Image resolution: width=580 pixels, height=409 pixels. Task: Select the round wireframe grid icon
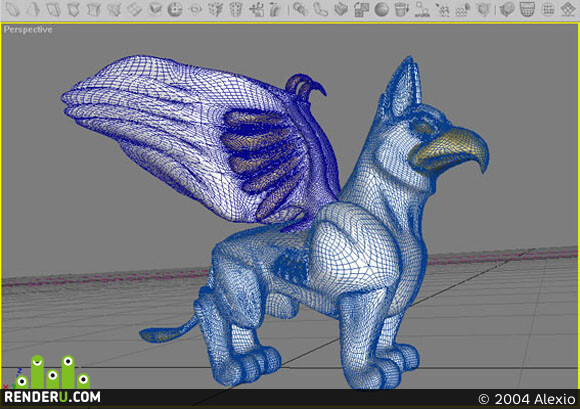click(548, 9)
